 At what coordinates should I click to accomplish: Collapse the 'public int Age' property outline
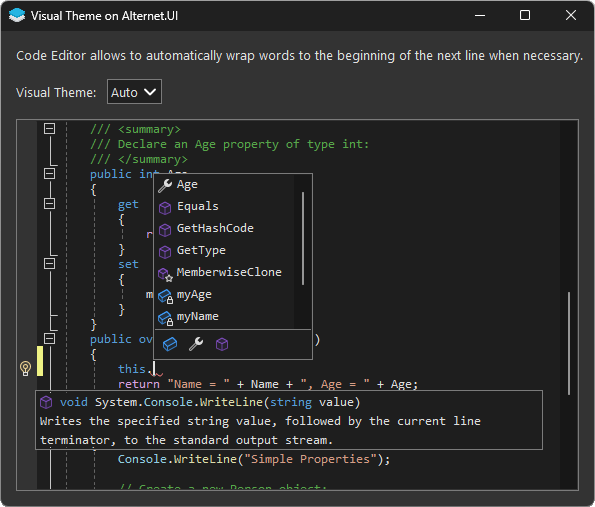click(49, 174)
